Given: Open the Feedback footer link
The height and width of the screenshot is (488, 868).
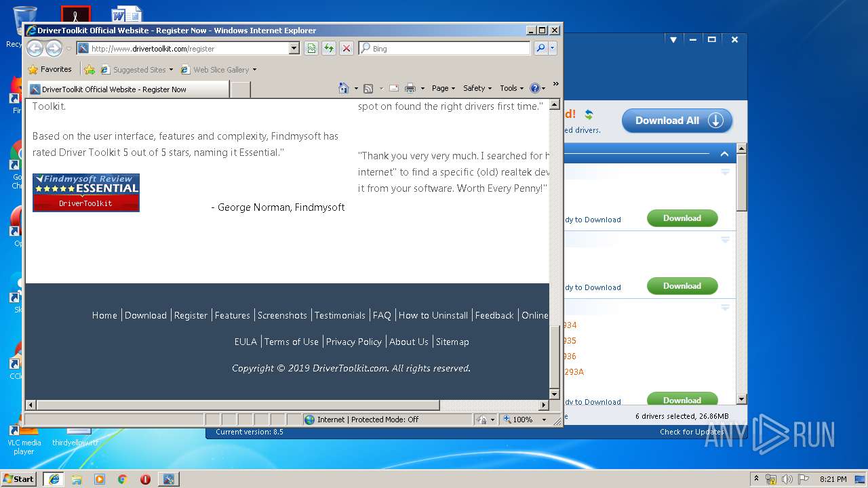Looking at the screenshot, I should (x=494, y=315).
